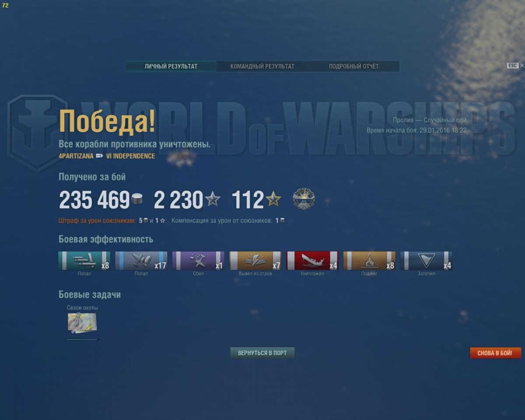This screenshot has height=420, width=525.
Task: Click the red Снова в бой! button
Action: point(495,353)
